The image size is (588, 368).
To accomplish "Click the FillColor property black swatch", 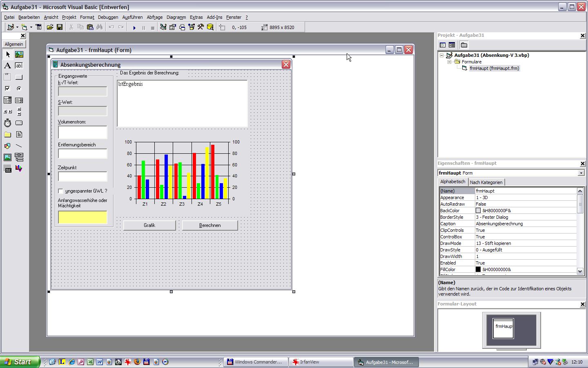I will pos(478,269).
